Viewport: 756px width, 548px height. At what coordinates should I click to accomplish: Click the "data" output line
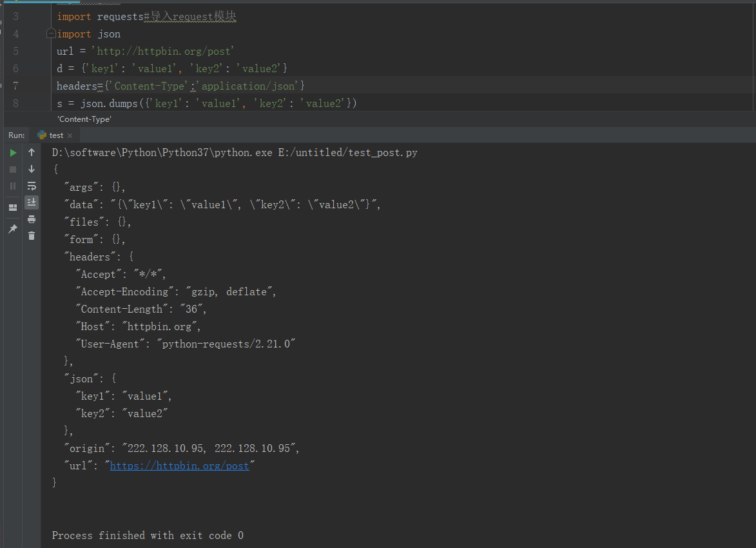[222, 204]
